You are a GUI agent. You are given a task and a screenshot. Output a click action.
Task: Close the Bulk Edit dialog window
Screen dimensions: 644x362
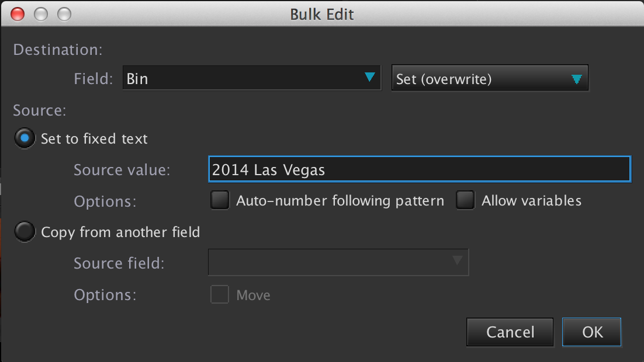[x=18, y=13]
